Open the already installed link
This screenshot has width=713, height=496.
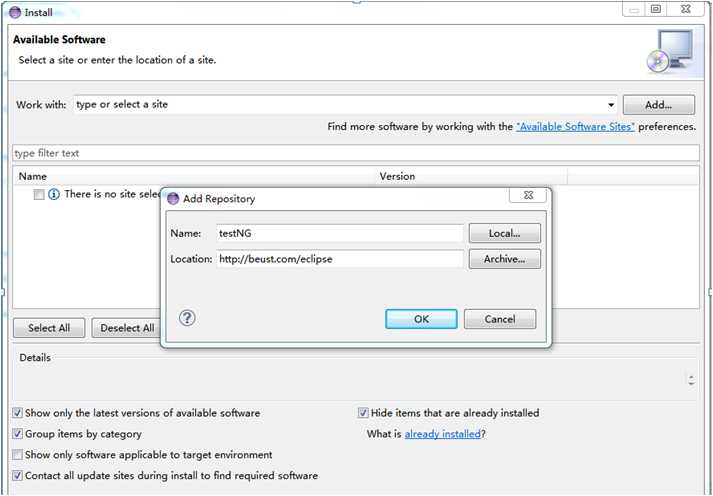(442, 434)
